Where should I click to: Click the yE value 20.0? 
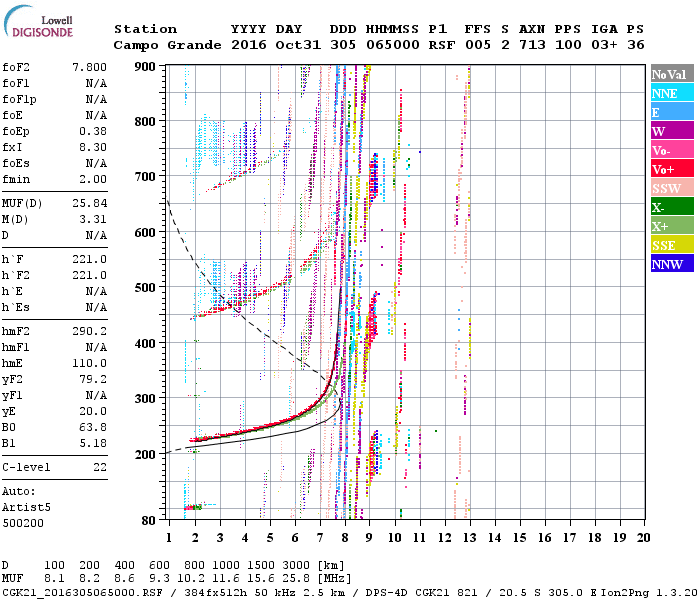[x=93, y=412]
